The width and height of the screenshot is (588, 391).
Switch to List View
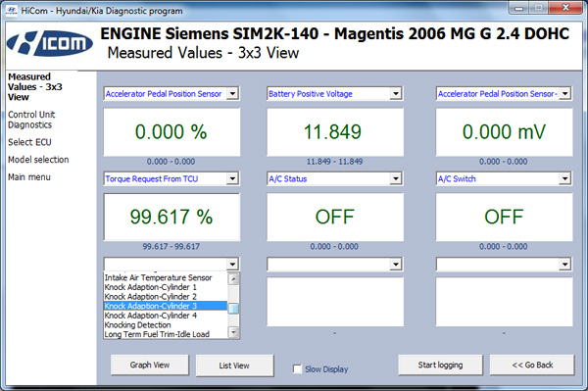pos(234,366)
